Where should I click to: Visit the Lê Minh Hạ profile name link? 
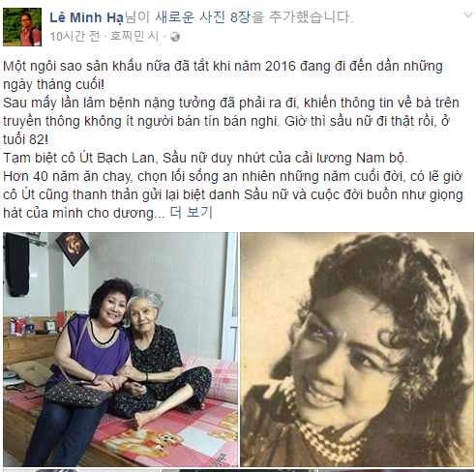point(86,17)
